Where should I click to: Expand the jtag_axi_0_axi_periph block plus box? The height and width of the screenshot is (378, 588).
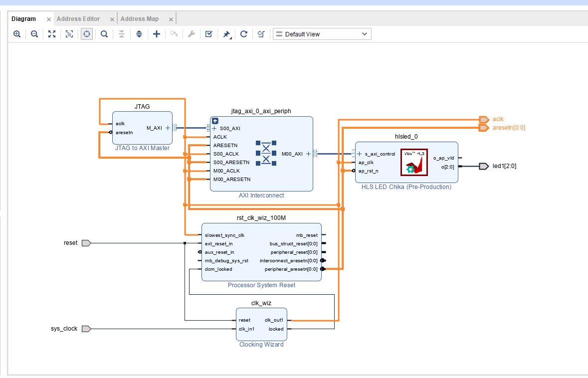tap(215, 121)
